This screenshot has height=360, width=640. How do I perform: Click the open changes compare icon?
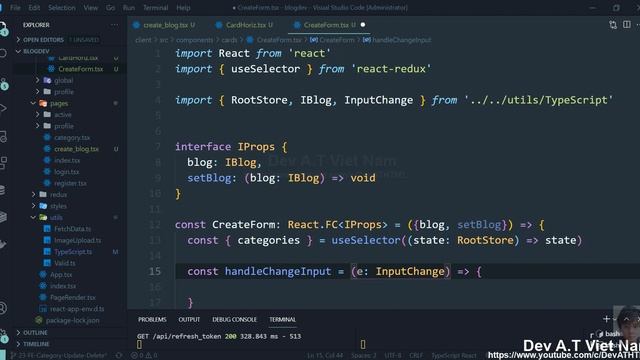click(613, 25)
